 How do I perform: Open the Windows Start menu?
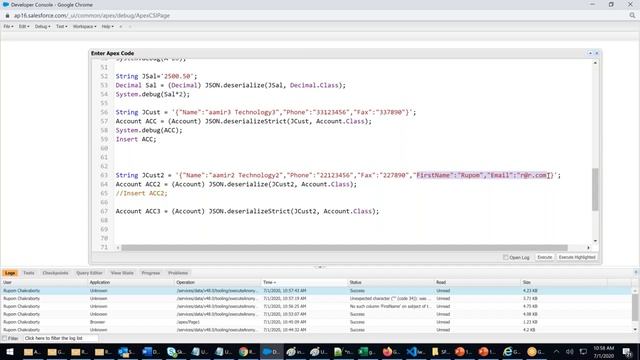(x=10, y=351)
